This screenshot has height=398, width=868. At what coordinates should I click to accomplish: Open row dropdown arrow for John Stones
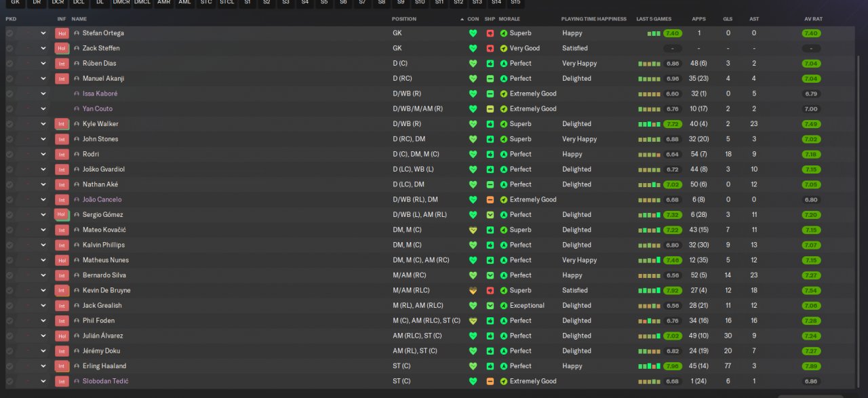43,139
